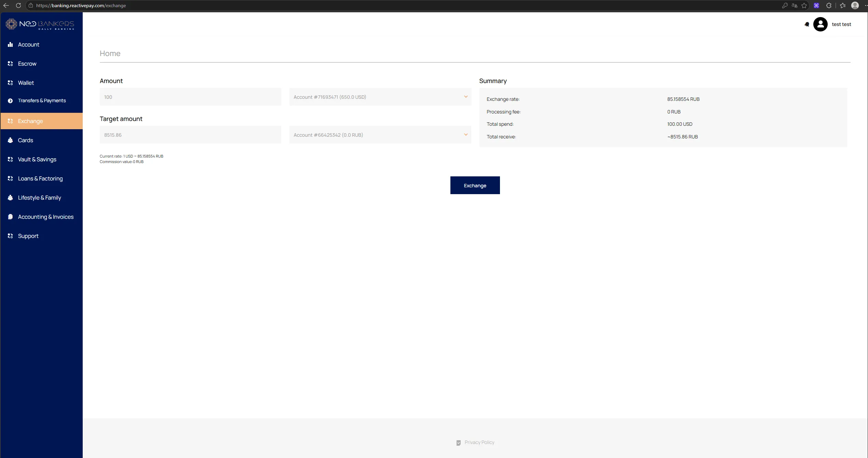Viewport: 868px width, 458px height.
Task: Click the Current rate text line
Action: (x=132, y=156)
